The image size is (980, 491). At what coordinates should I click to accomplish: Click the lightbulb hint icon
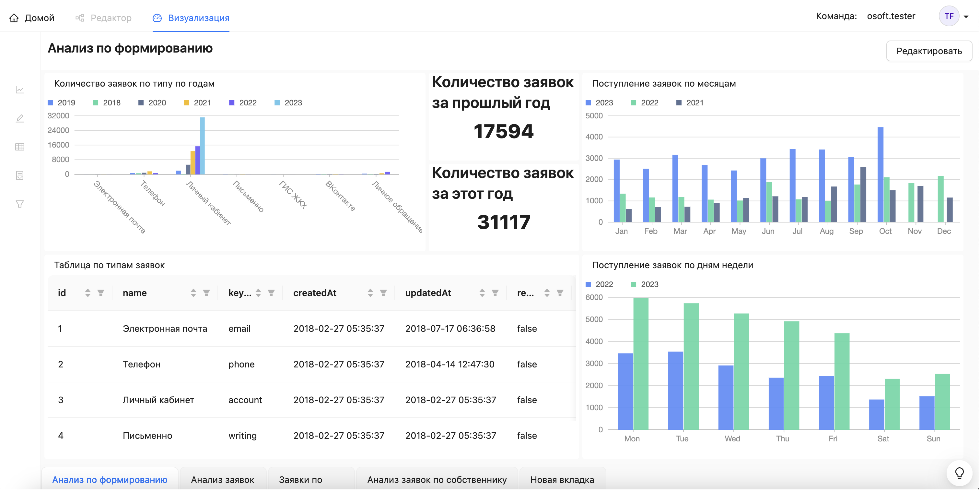point(959,473)
